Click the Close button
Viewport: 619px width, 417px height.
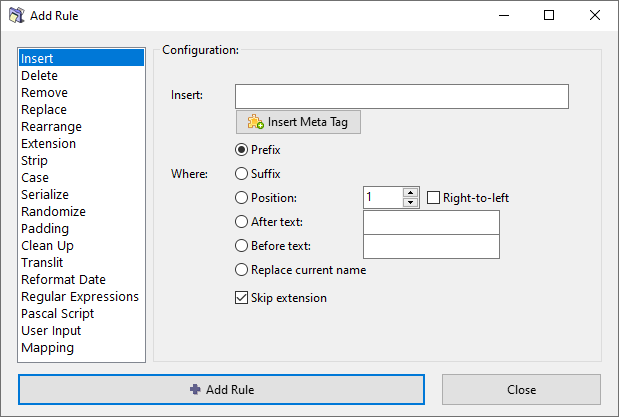coord(521,389)
